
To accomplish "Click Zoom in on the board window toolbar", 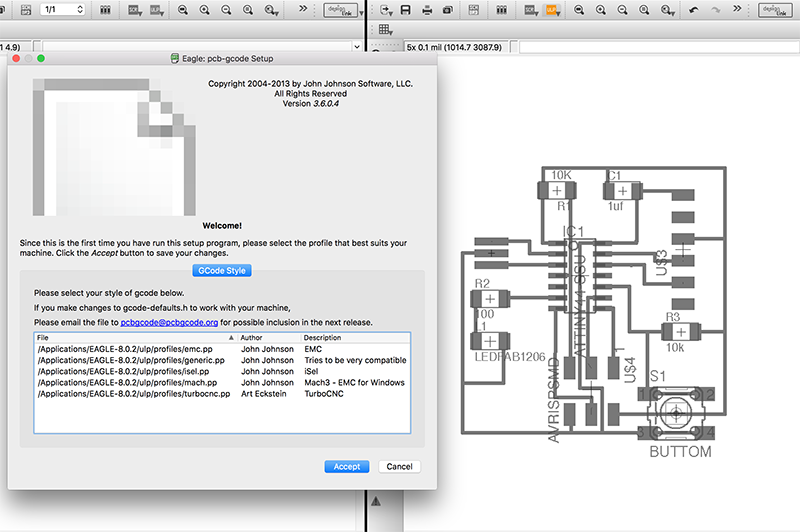I will click(601, 10).
